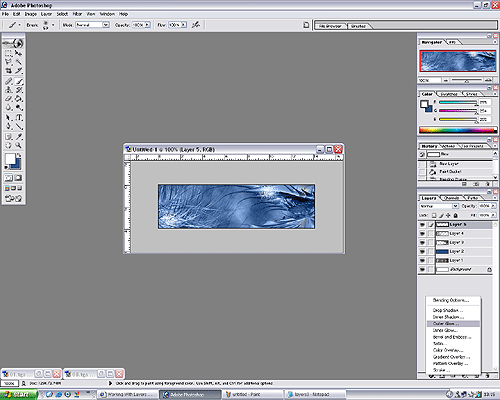Select the Move tool
Viewport: 500px width, 400px height.
(19, 53)
